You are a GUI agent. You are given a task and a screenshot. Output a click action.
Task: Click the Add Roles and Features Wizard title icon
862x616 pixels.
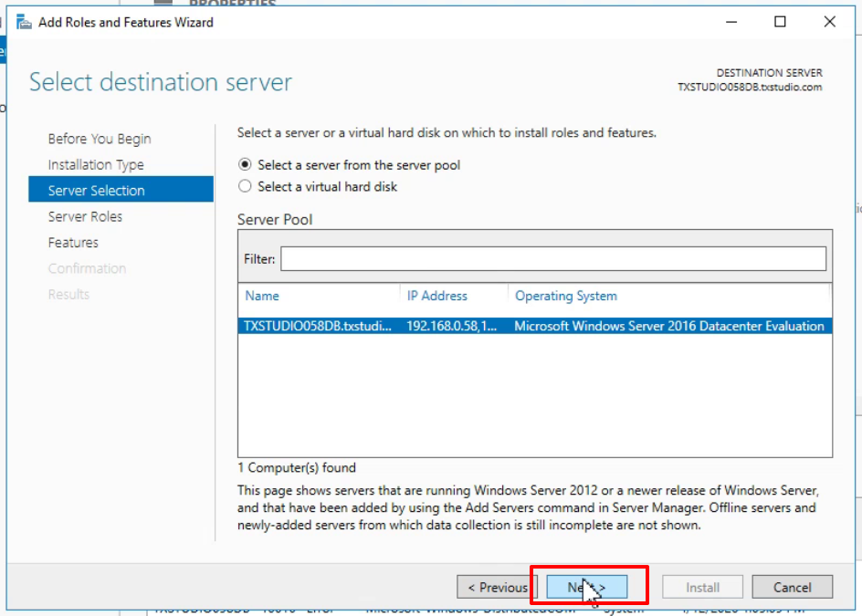pos(24,22)
